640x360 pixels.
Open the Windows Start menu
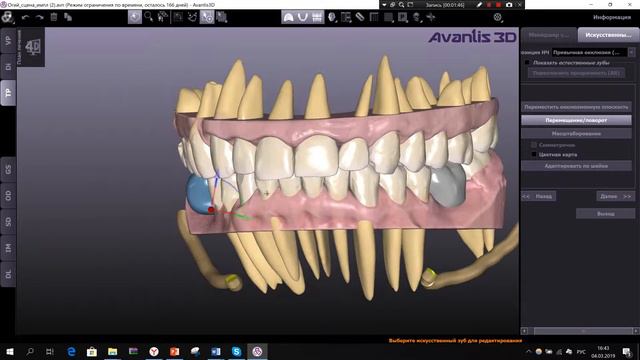pos(10,351)
